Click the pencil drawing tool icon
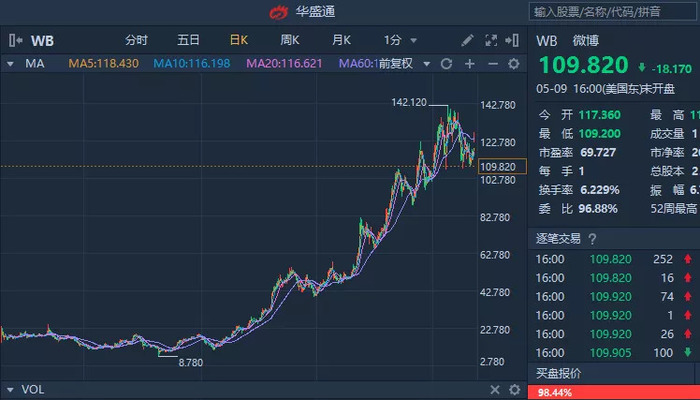700x400 pixels. [467, 41]
